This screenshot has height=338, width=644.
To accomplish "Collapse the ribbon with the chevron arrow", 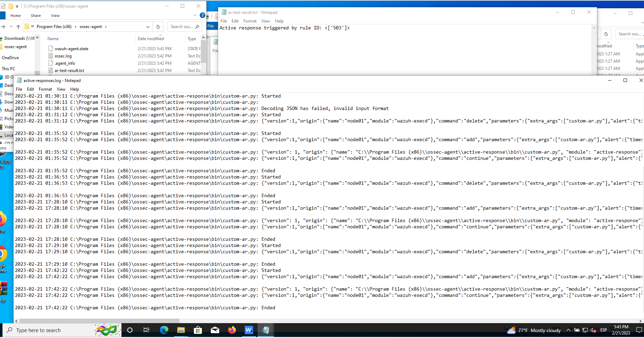I will pos(195,15).
